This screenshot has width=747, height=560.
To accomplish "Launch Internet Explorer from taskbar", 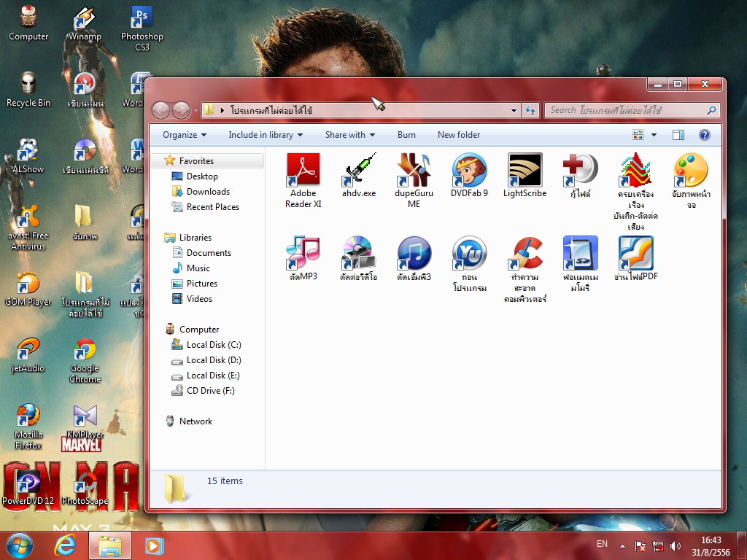I will point(65,545).
